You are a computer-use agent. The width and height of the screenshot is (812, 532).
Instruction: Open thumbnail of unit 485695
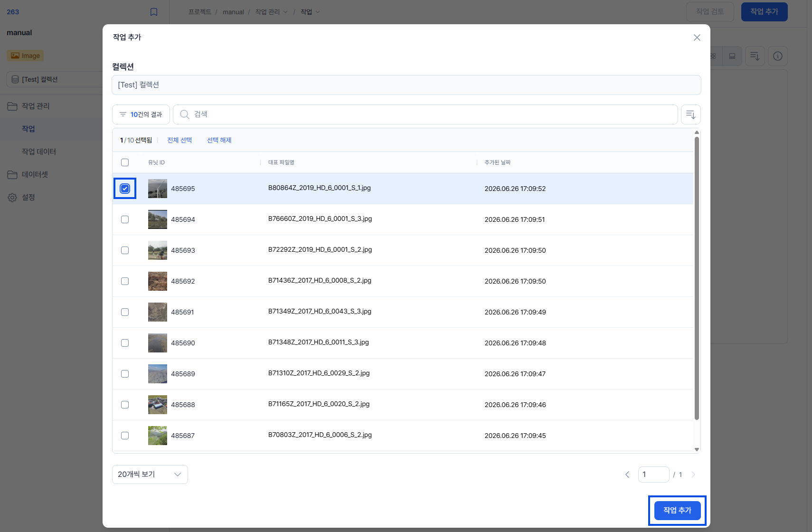158,189
